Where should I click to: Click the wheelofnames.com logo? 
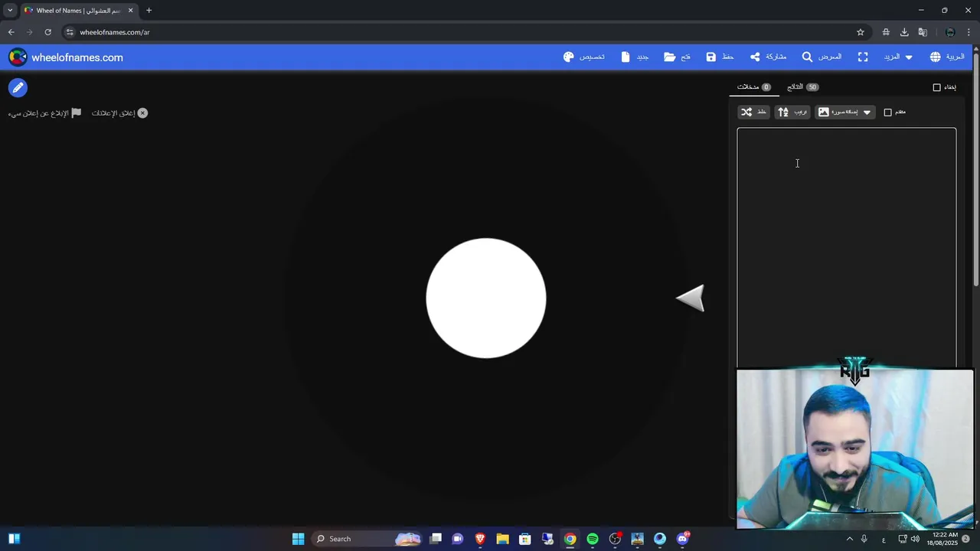pos(66,57)
